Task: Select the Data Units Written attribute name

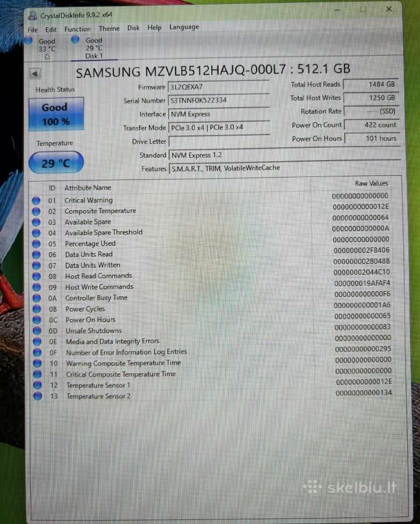Action: pyautogui.click(x=92, y=265)
